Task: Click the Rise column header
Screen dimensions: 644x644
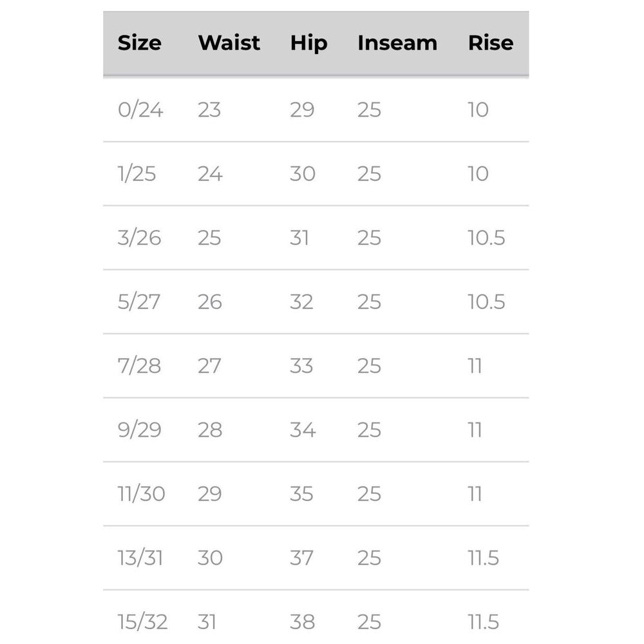Action: (491, 43)
